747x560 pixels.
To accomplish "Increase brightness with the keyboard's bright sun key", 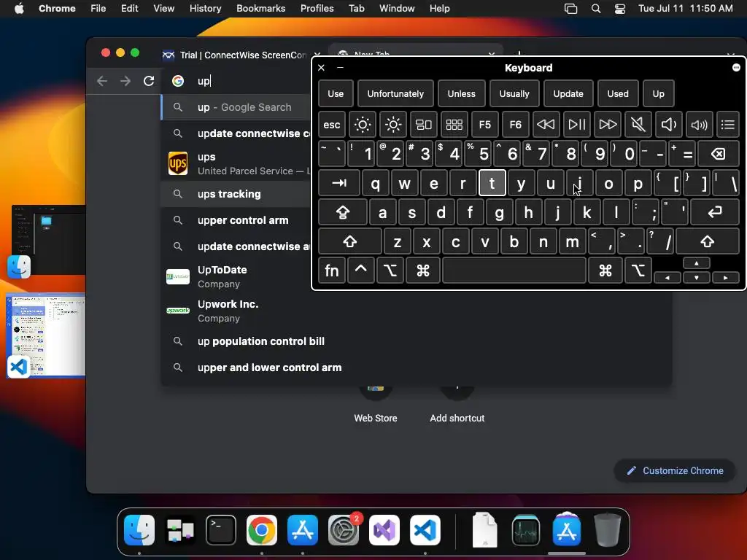I will [393, 125].
